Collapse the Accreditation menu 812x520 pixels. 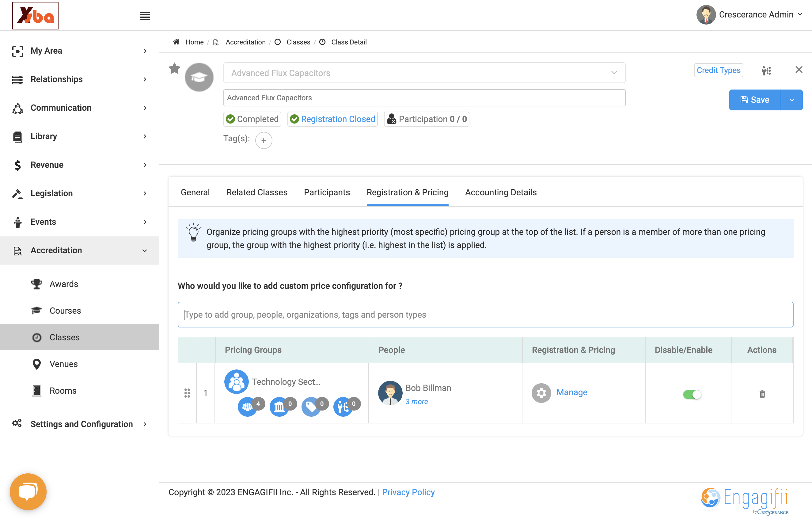[x=80, y=250]
